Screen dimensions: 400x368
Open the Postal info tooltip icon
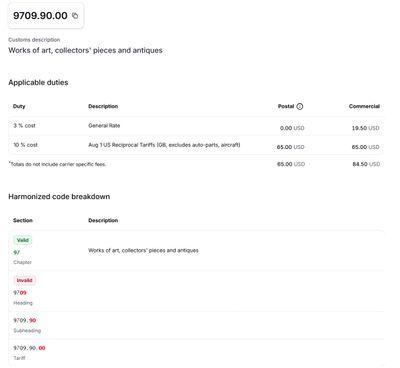300,106
